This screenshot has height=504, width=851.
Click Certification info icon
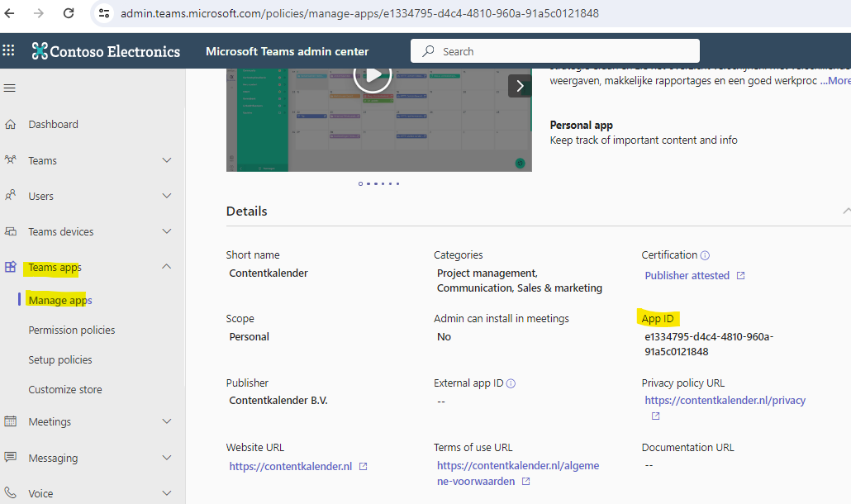[705, 255]
